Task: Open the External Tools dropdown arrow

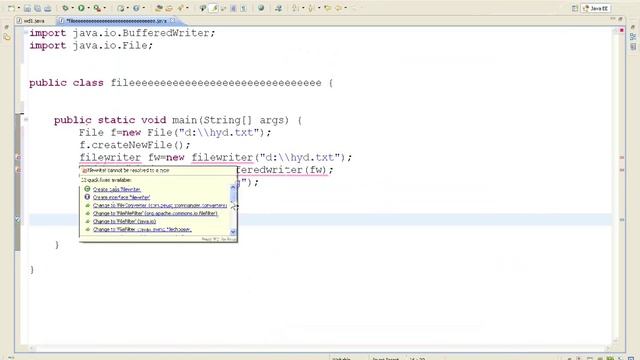Action: (105, 8)
